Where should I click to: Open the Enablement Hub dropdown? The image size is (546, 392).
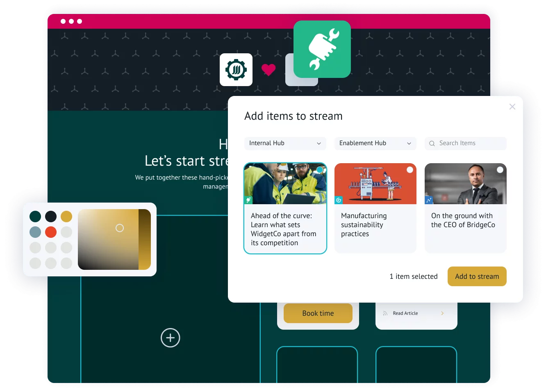tap(375, 143)
